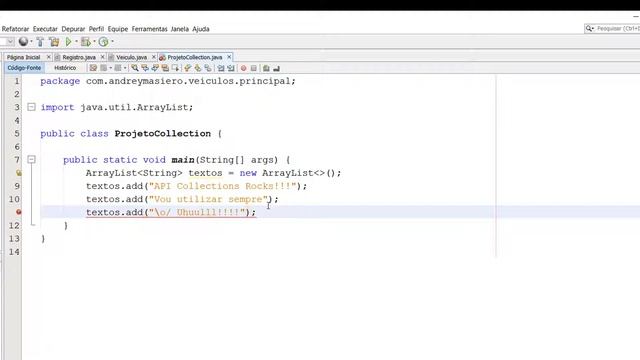Switch to the Veiculo.java tab
This screenshot has height=360, width=640.
click(131, 57)
